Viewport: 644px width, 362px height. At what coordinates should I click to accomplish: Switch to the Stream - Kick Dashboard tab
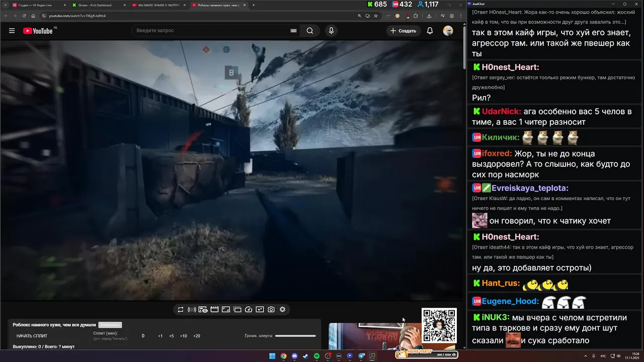tap(99, 5)
